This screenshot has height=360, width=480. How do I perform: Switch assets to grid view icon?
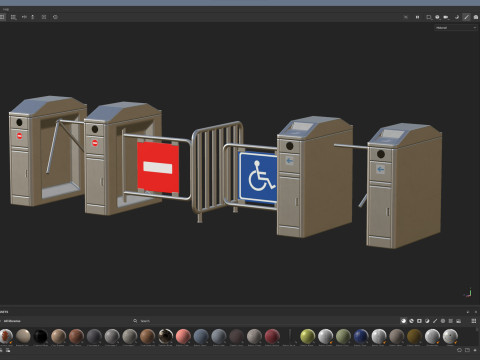pos(474,321)
